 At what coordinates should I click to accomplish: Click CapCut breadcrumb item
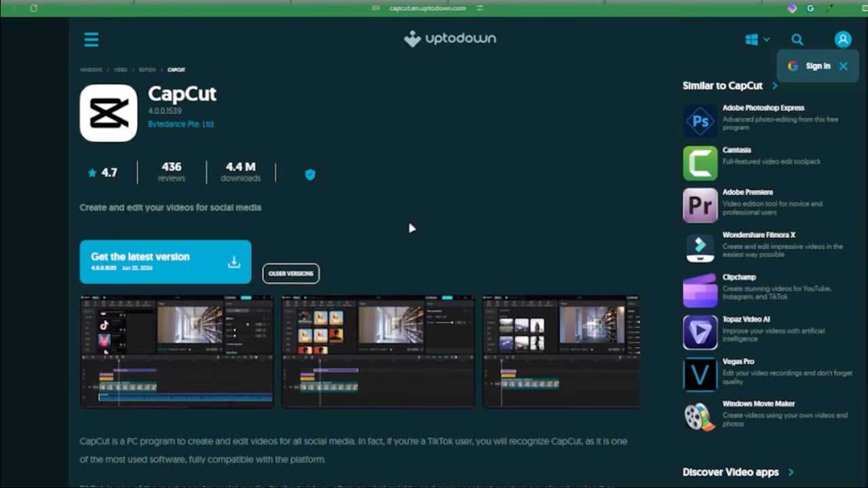point(176,70)
